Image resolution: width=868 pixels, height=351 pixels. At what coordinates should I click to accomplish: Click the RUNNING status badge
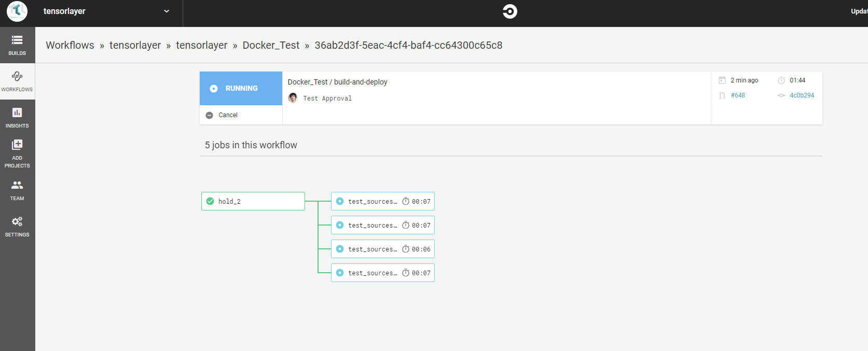(241, 89)
